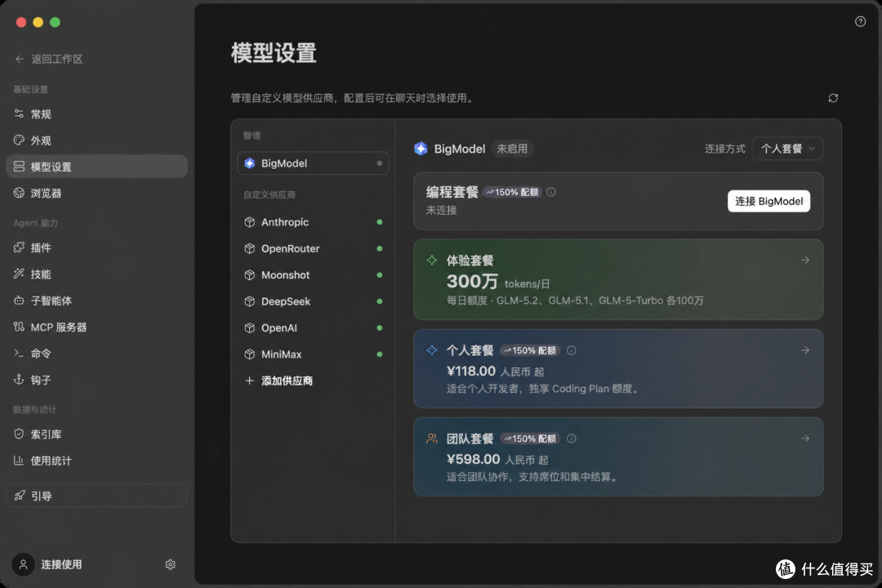Click the DeepSeek green status dot

(x=380, y=301)
